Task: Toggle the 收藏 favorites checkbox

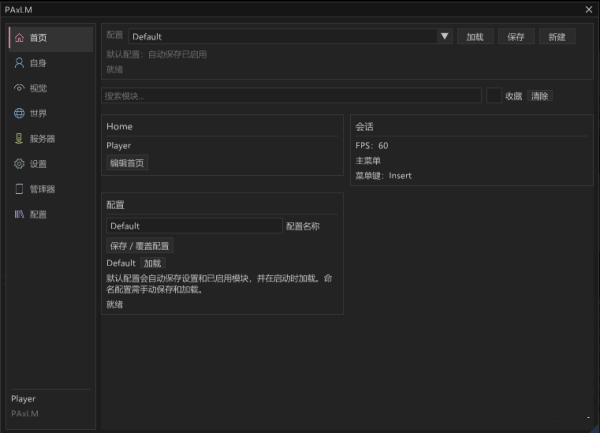Action: point(494,96)
